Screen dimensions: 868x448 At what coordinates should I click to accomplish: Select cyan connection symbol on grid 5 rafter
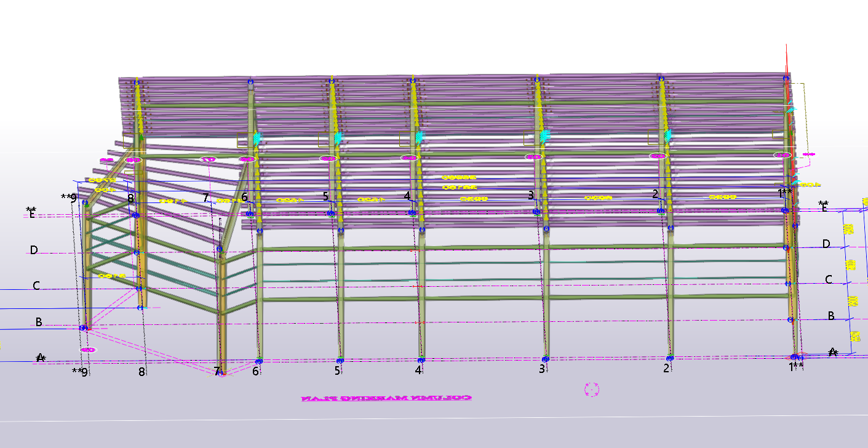337,139
